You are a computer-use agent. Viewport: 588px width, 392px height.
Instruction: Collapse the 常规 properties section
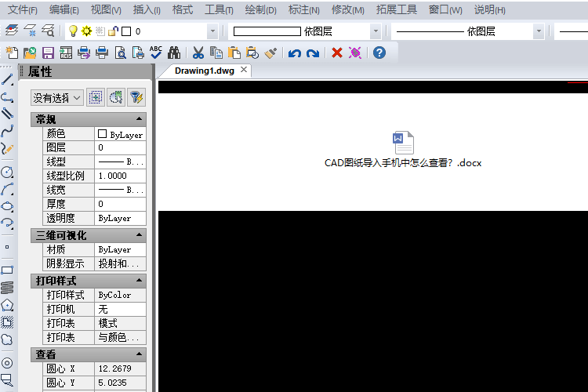point(139,119)
